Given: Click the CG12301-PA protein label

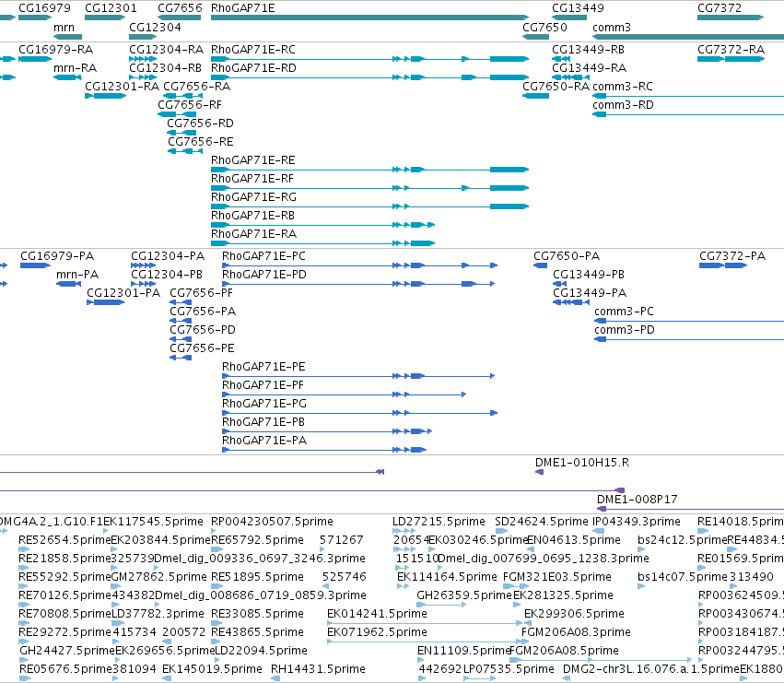Looking at the screenshot, I should [123, 293].
